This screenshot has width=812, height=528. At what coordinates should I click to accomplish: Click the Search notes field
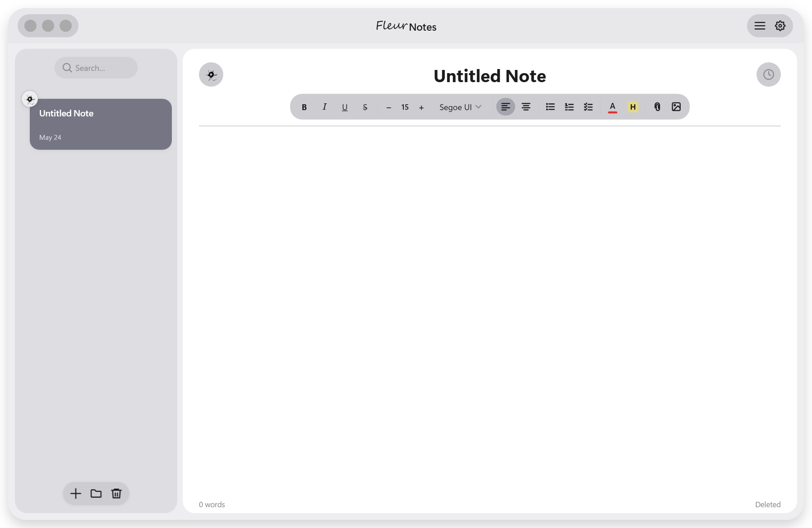coord(96,68)
